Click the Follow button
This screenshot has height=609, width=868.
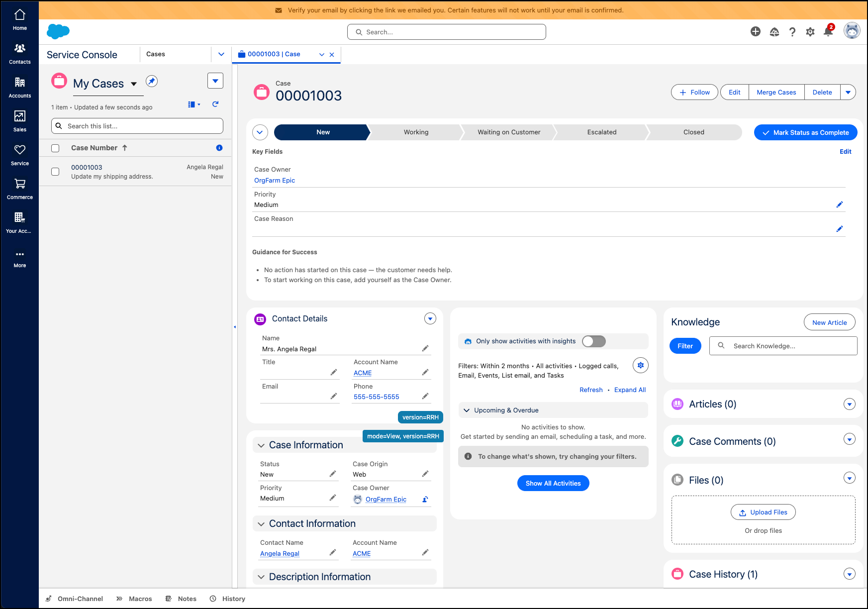click(694, 92)
